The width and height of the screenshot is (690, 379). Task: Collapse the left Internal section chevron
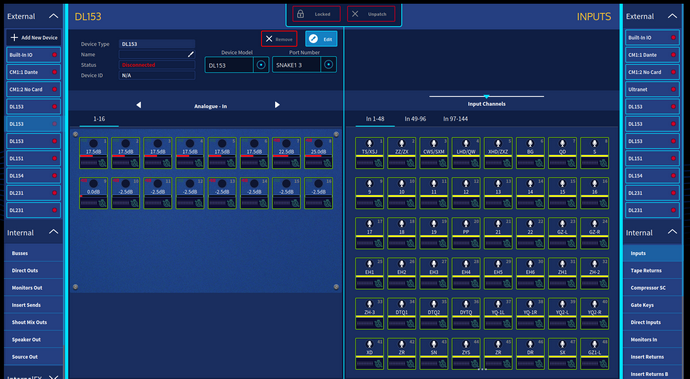pyautogui.click(x=53, y=232)
